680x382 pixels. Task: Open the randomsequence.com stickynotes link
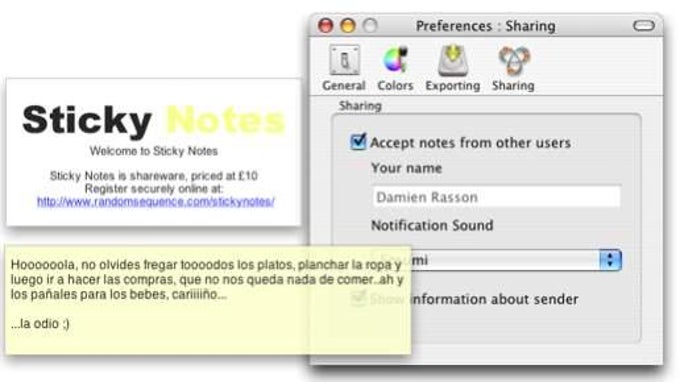click(x=155, y=202)
